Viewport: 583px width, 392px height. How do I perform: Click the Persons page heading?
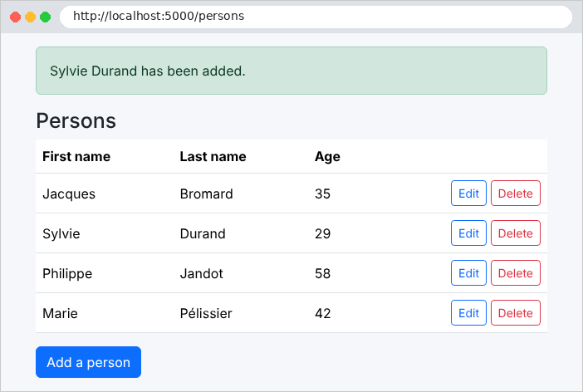coord(76,121)
